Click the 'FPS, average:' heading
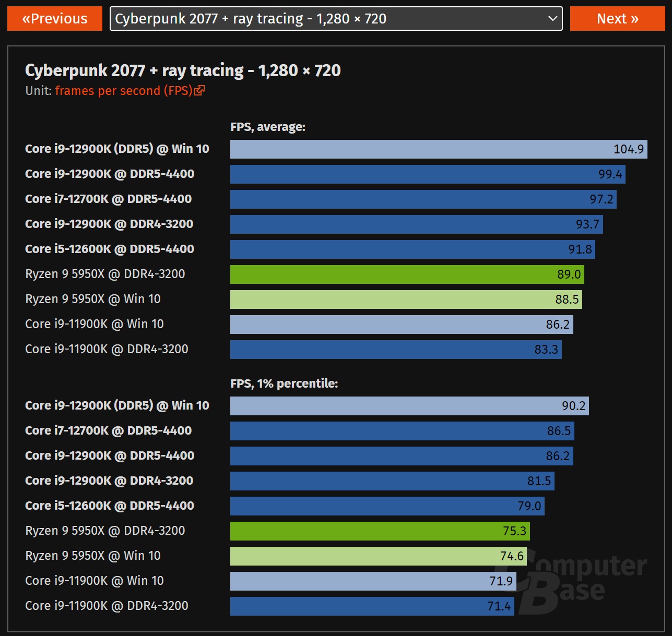Screen dimensions: 672x636 click(x=268, y=127)
